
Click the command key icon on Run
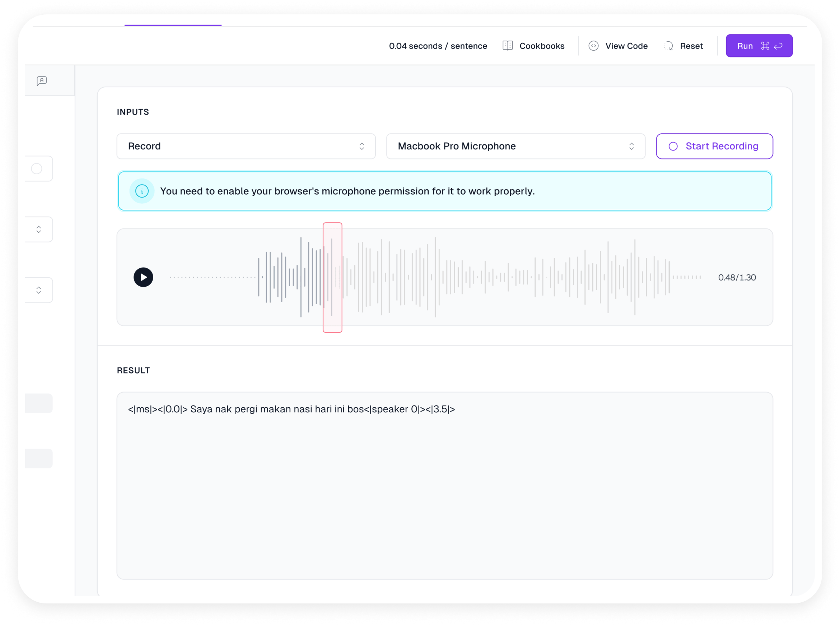(765, 46)
